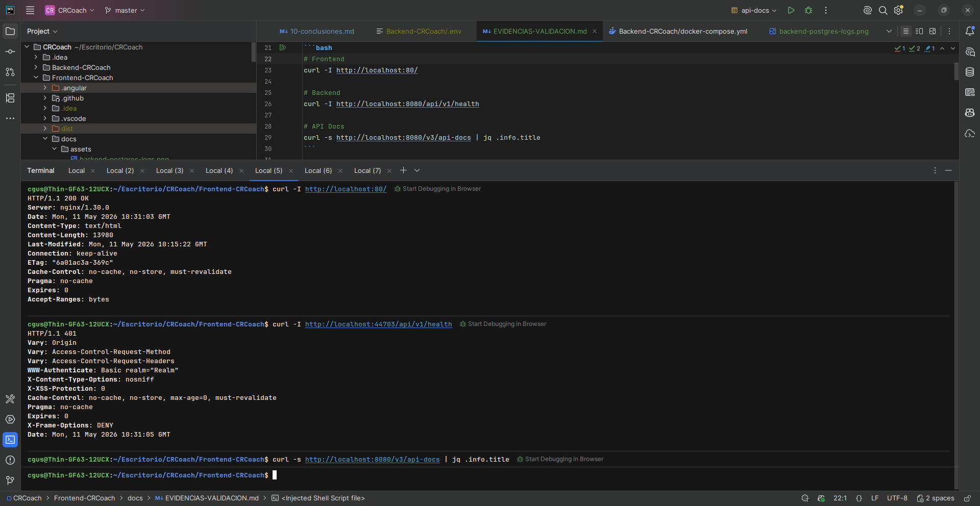Switch to preview-only view mode
Image resolution: width=980 pixels, height=506 pixels.
tap(933, 31)
